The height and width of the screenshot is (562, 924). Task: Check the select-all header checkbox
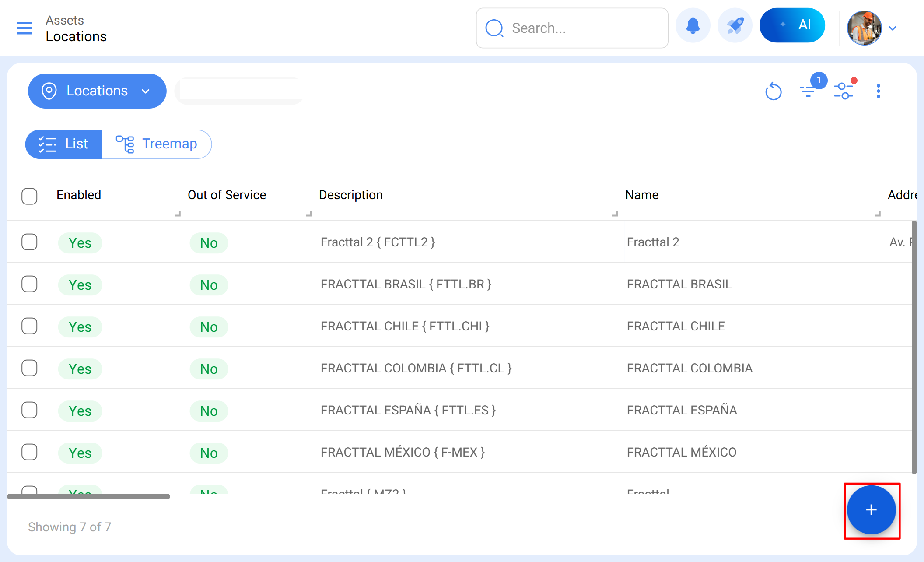point(29,196)
